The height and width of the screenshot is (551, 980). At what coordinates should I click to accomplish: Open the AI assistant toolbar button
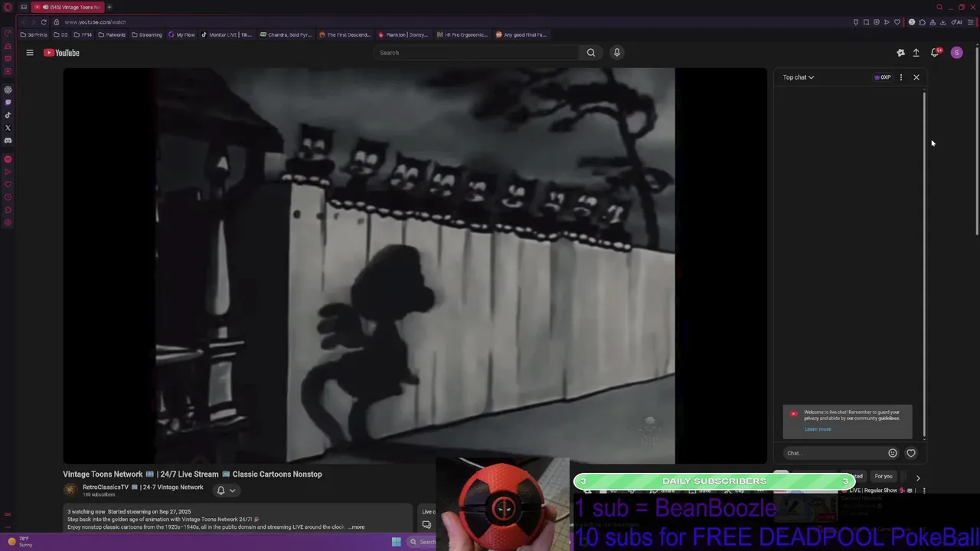click(x=957, y=22)
